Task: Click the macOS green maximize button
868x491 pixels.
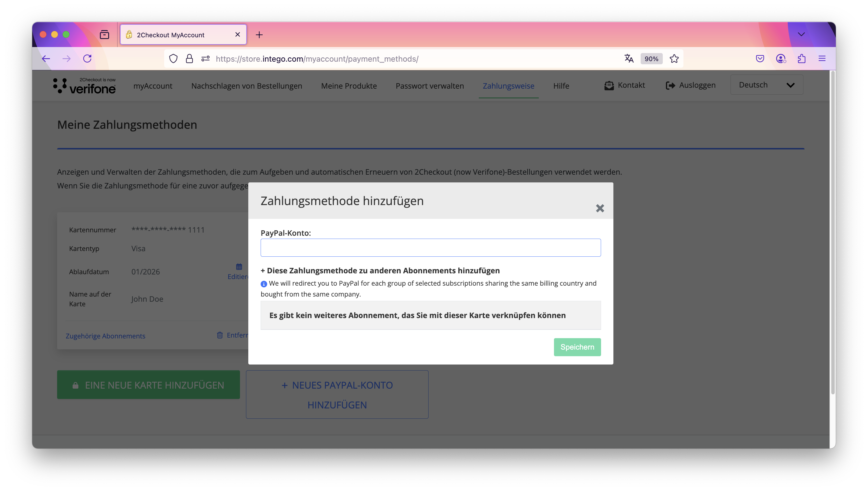Action: tap(66, 34)
